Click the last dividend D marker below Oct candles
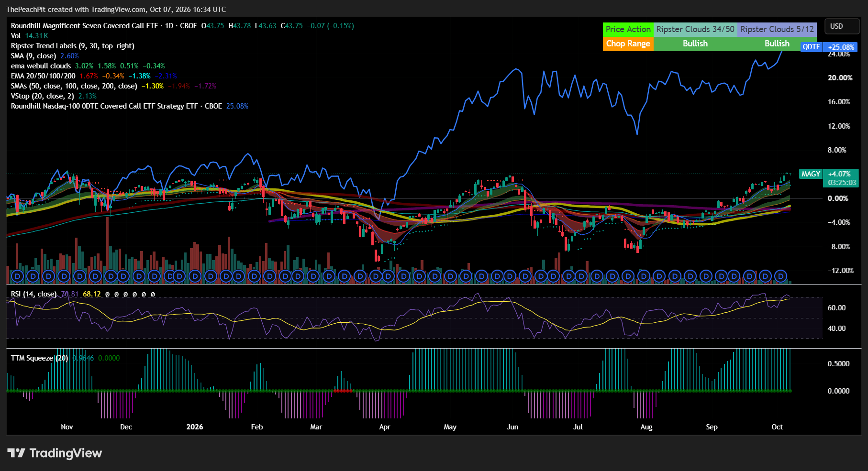This screenshot has width=868, height=471. click(781, 276)
